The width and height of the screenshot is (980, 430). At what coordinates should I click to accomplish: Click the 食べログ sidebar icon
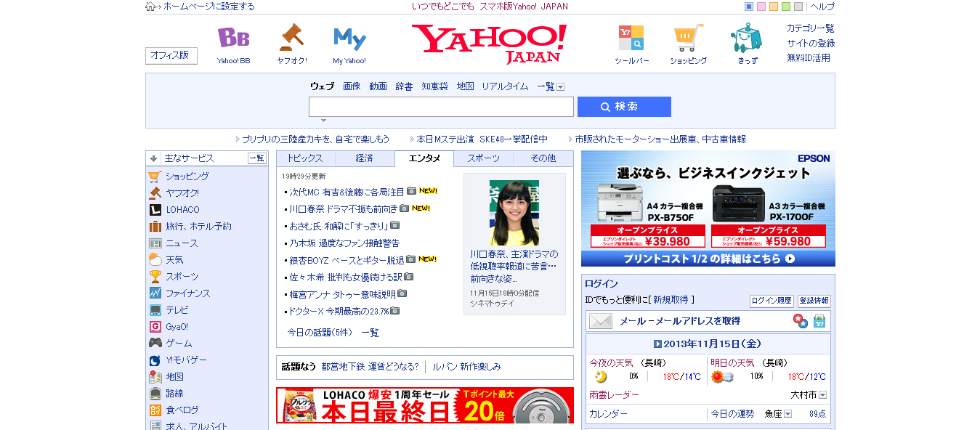[155, 410]
